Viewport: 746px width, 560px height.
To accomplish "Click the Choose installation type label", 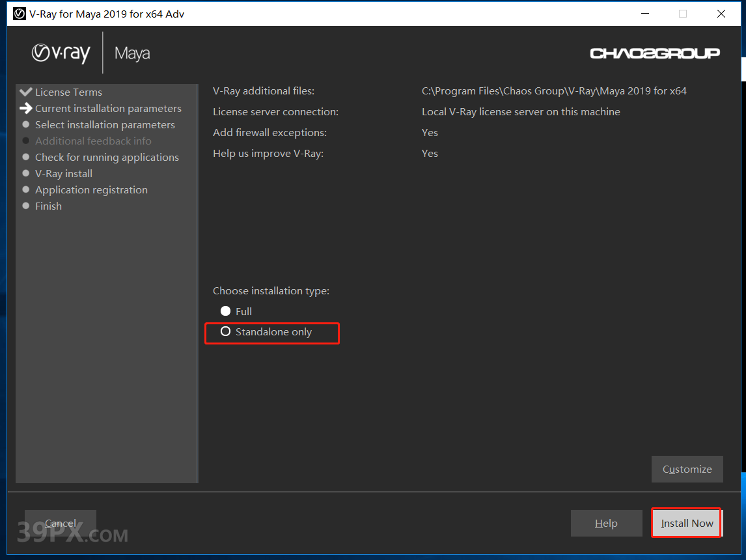I will [x=271, y=290].
